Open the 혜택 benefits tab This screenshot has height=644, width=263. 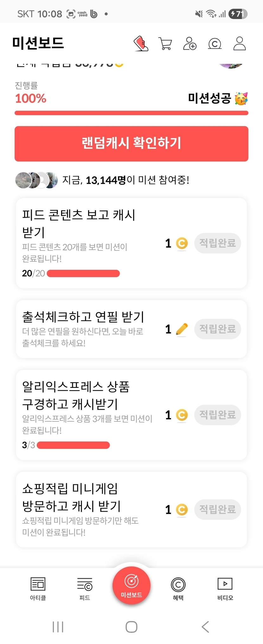point(178,588)
